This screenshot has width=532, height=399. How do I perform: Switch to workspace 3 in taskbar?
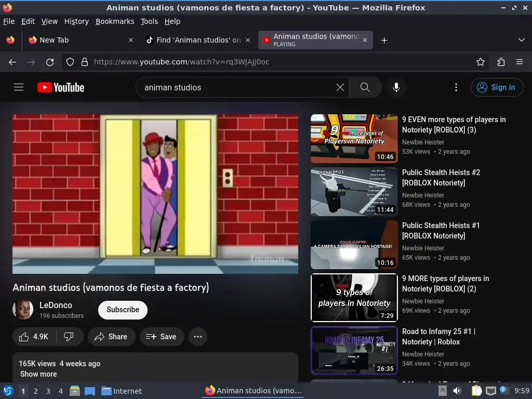pos(48,391)
